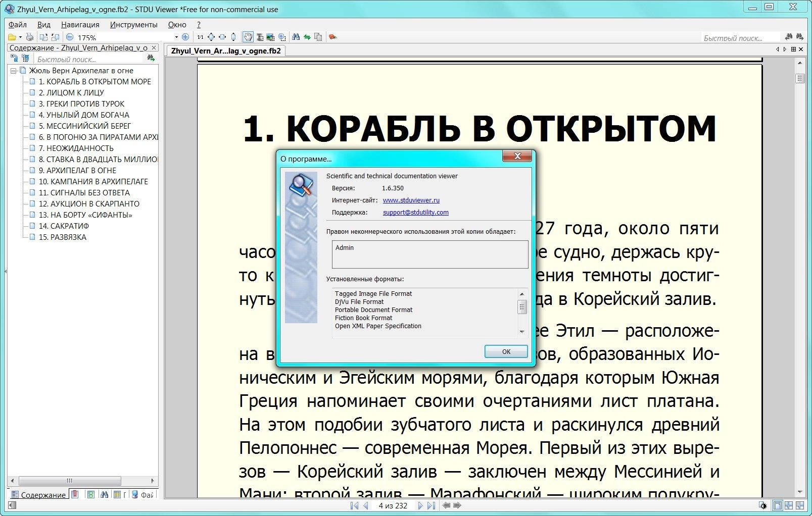812x516 pixels.
Task: Switch to the thumbnails panel tab
Action: point(91,495)
